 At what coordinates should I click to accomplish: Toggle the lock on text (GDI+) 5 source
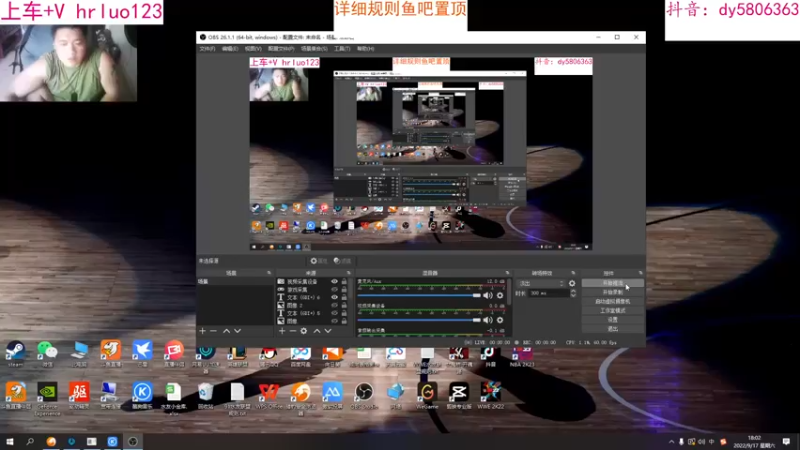pos(344,313)
